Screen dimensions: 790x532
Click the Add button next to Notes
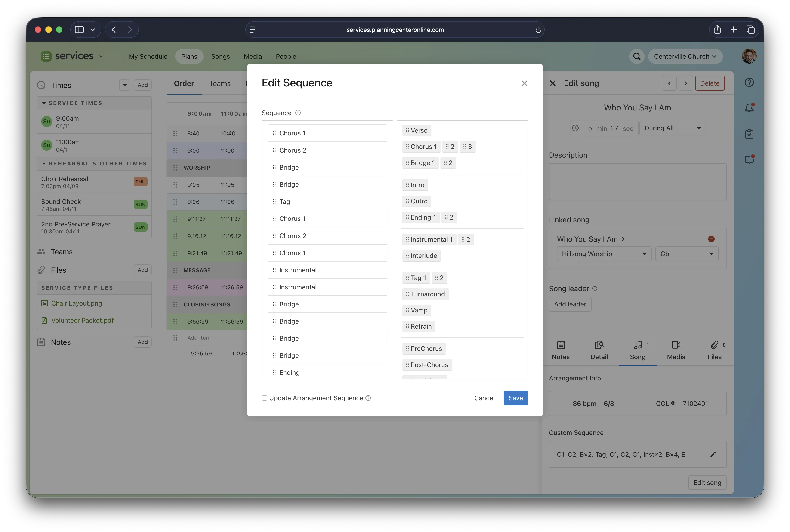pyautogui.click(x=143, y=342)
